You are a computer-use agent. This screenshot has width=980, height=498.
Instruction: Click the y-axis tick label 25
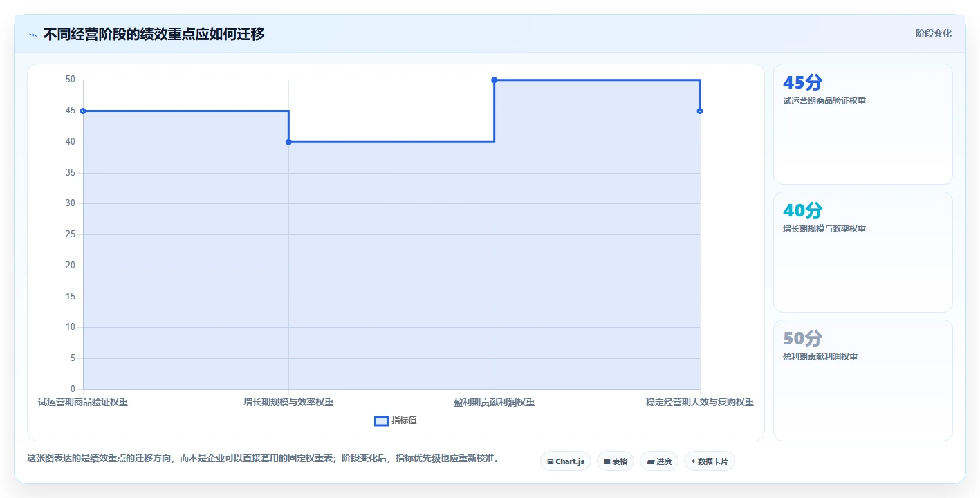pos(70,234)
